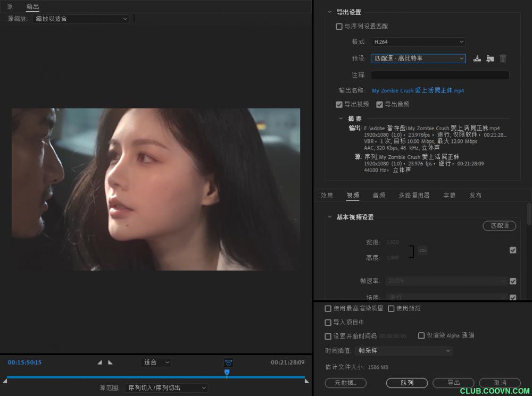Open the 格式 H.264 dropdown
Screen dimensions: 532x396
[x=418, y=41]
